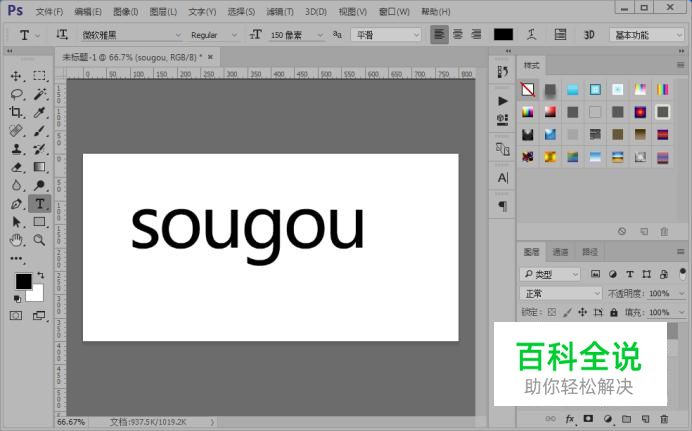Select the Magic Wand tool

tap(39, 94)
